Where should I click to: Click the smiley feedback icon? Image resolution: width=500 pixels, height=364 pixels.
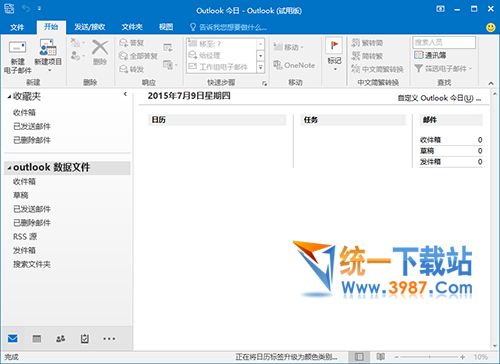click(491, 27)
